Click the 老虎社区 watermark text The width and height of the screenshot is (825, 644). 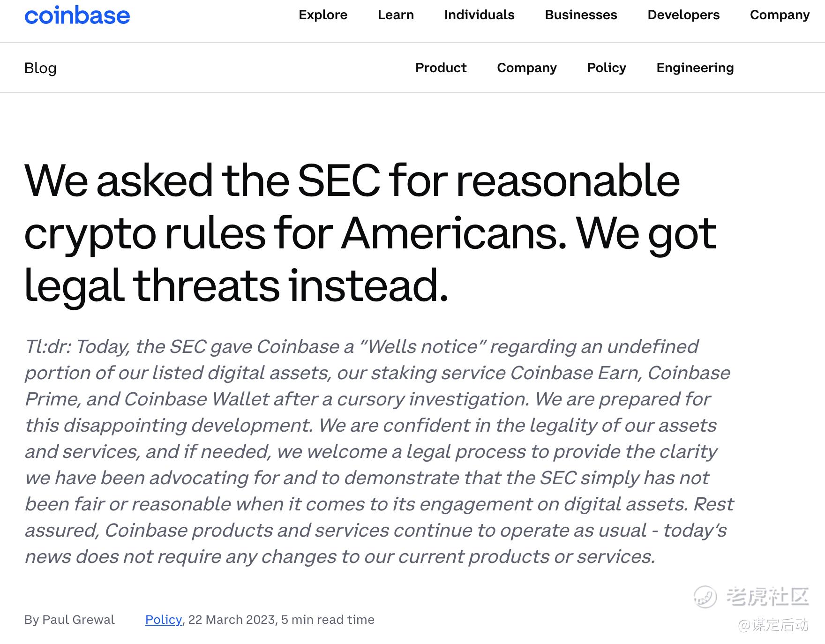[x=768, y=597]
